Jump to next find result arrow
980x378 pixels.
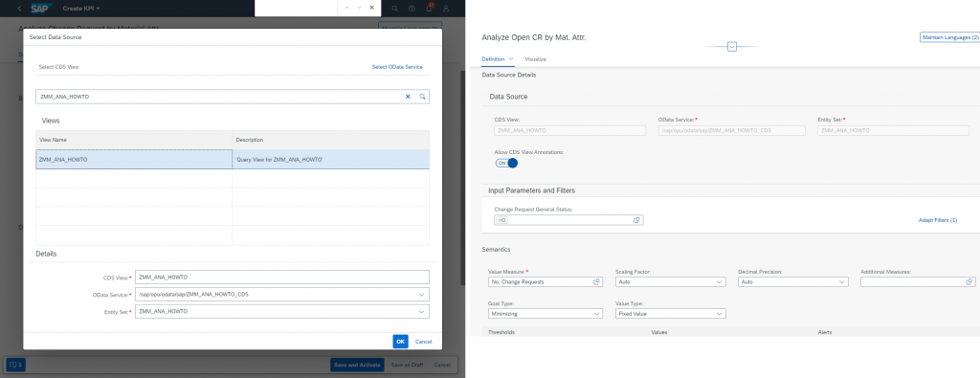tap(360, 8)
